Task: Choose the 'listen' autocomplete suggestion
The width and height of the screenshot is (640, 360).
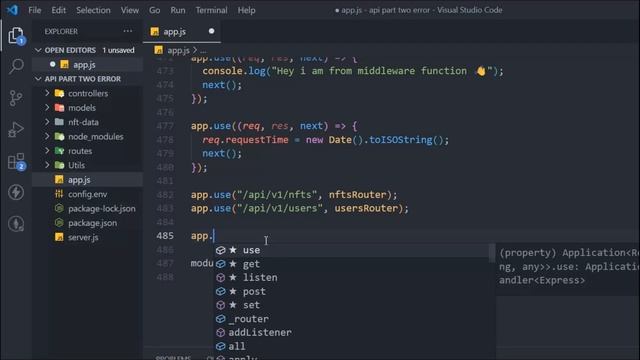Action: click(352, 278)
